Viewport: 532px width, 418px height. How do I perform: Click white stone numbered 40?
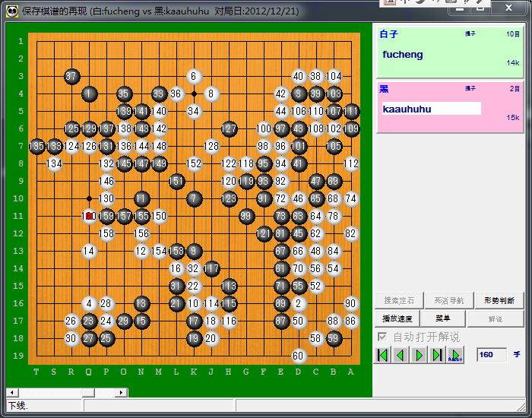[299, 76]
